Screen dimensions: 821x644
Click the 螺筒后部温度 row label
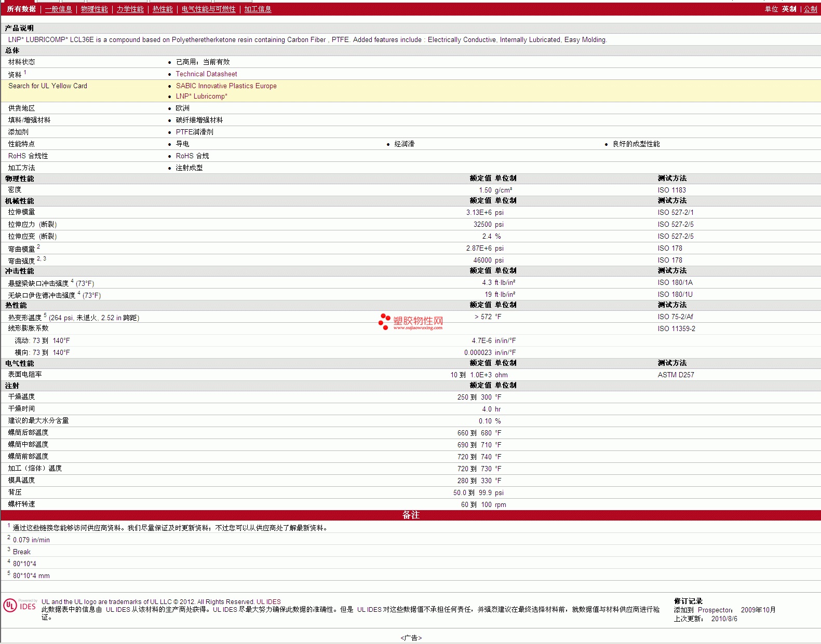tap(28, 432)
